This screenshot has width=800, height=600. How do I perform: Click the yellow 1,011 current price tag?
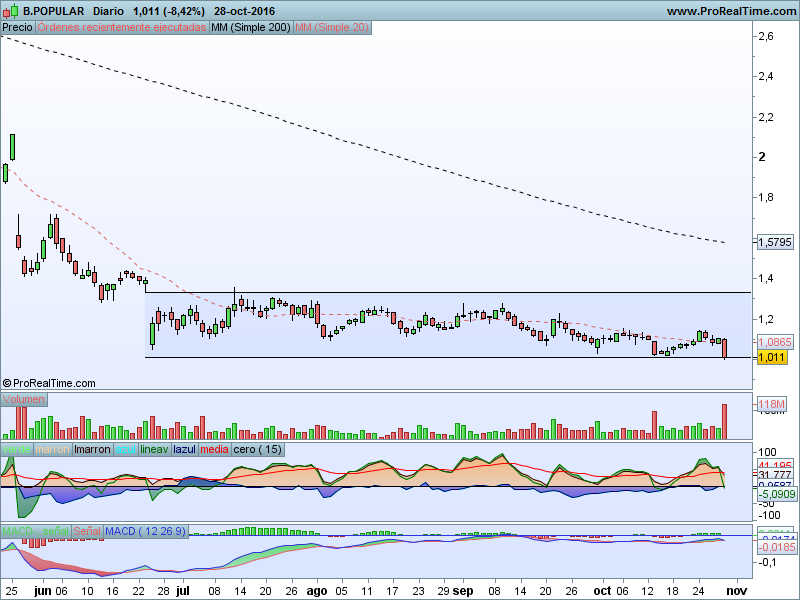coord(772,357)
